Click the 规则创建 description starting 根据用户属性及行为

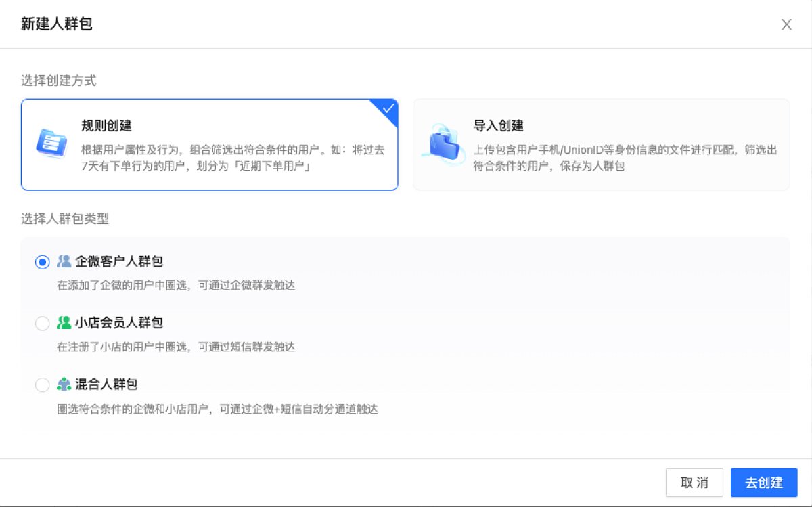click(x=233, y=158)
